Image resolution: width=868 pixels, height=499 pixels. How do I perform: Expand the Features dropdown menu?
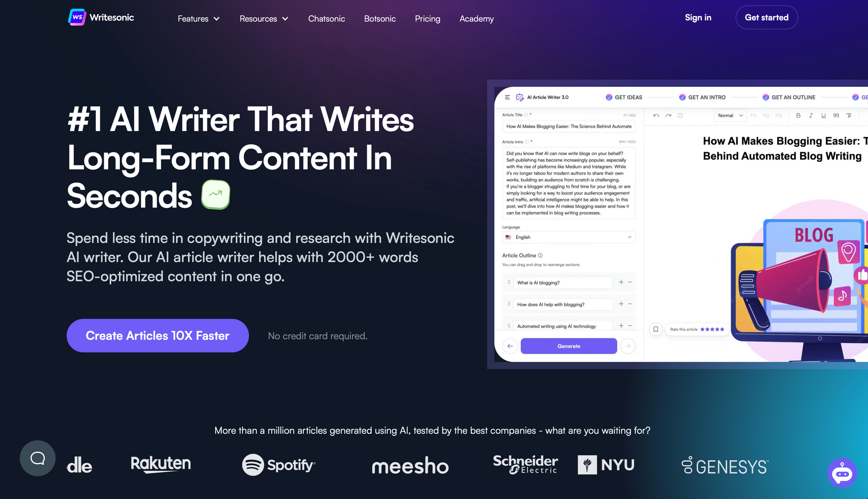tap(198, 18)
